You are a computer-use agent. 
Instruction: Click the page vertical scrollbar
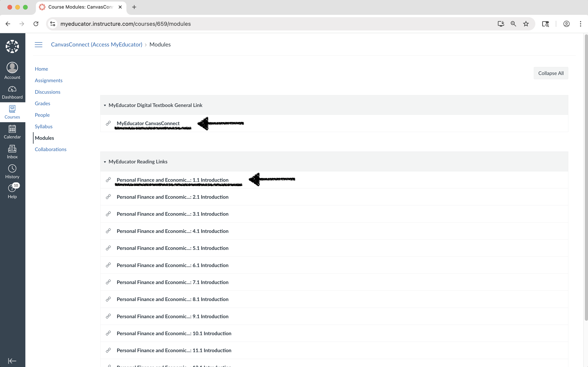pos(586,178)
